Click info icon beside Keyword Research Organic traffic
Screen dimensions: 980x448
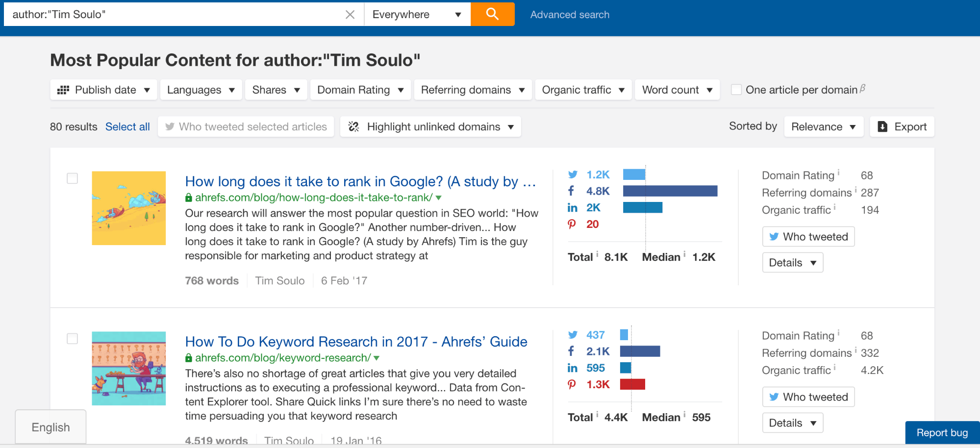835,367
